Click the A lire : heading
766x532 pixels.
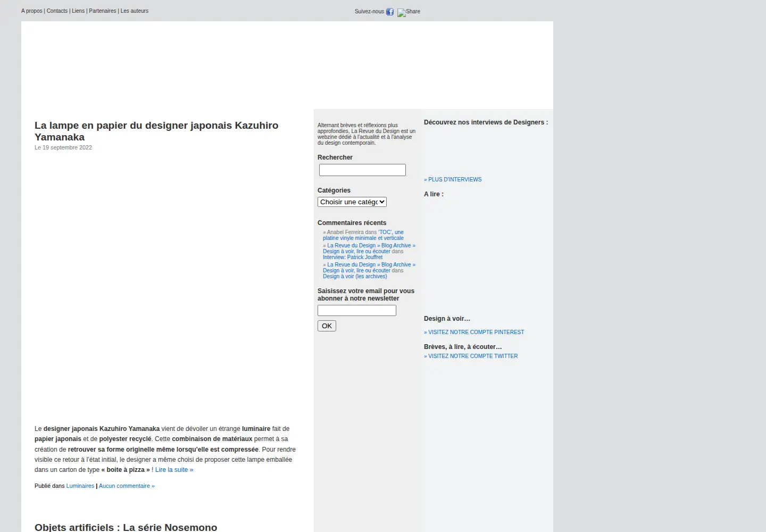tap(434, 194)
